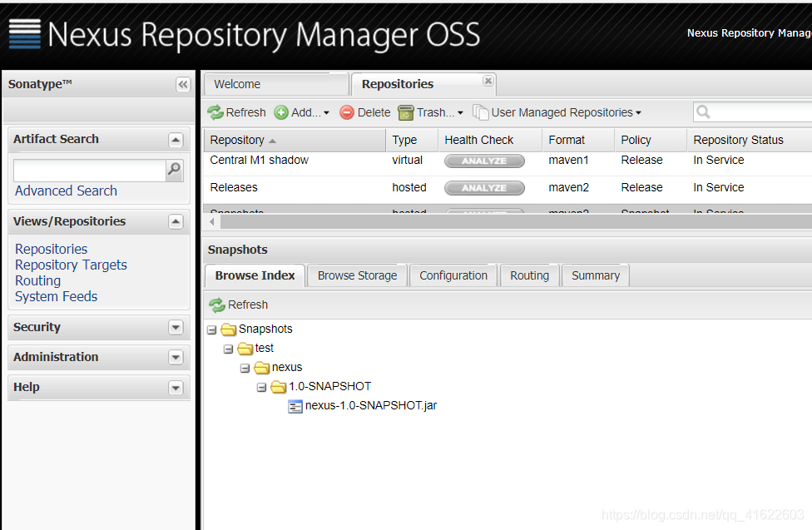This screenshot has width=812, height=530.
Task: Open the Configuration tab
Action: tap(453, 275)
